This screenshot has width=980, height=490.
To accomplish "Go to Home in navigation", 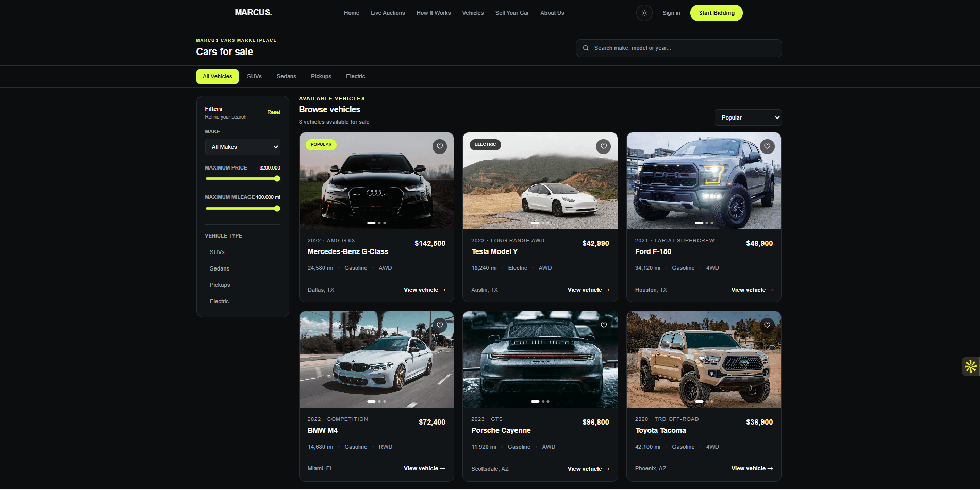I will tap(352, 13).
